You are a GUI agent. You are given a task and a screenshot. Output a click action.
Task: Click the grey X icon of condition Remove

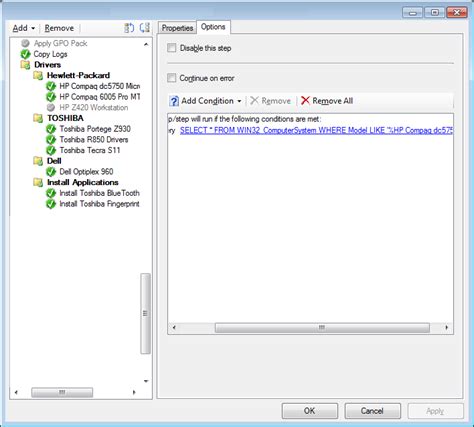(x=254, y=100)
